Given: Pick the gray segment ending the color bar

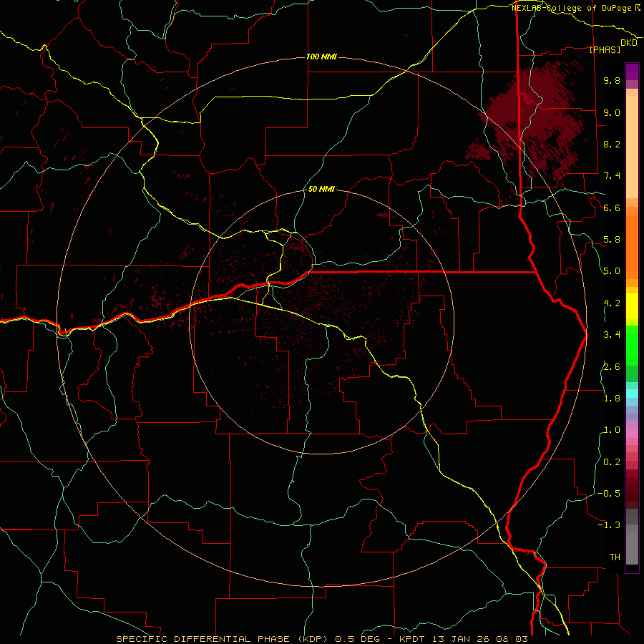Looking at the screenshot, I should click(632, 546).
